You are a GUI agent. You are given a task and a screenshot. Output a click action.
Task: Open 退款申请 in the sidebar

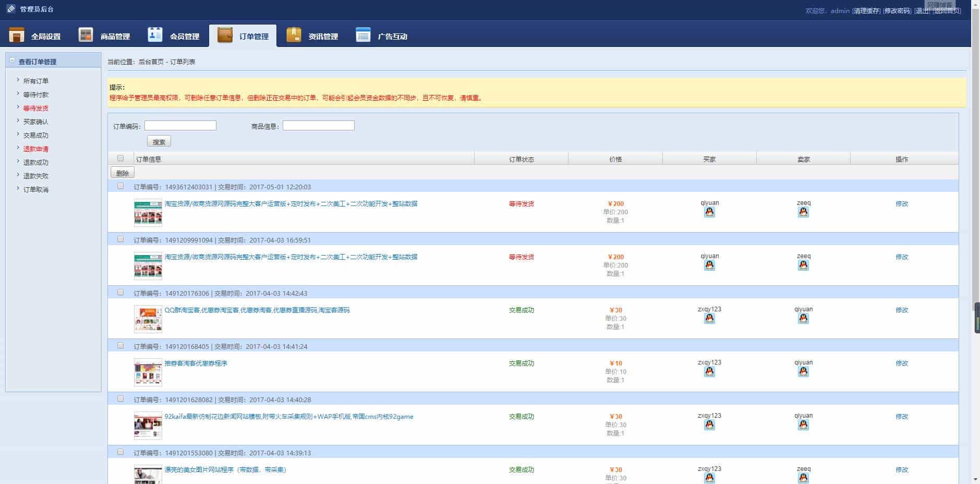pos(35,149)
